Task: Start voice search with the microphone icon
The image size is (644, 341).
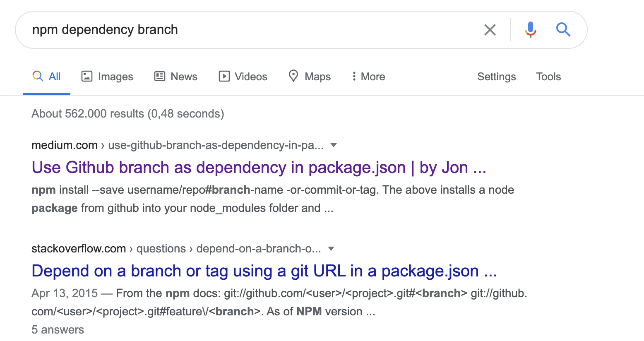Action: click(530, 30)
